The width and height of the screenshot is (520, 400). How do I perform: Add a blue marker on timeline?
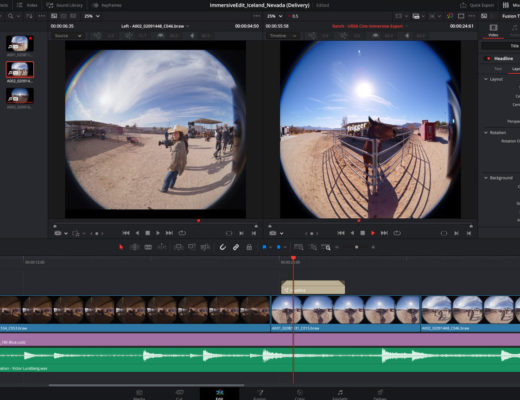pos(279,247)
